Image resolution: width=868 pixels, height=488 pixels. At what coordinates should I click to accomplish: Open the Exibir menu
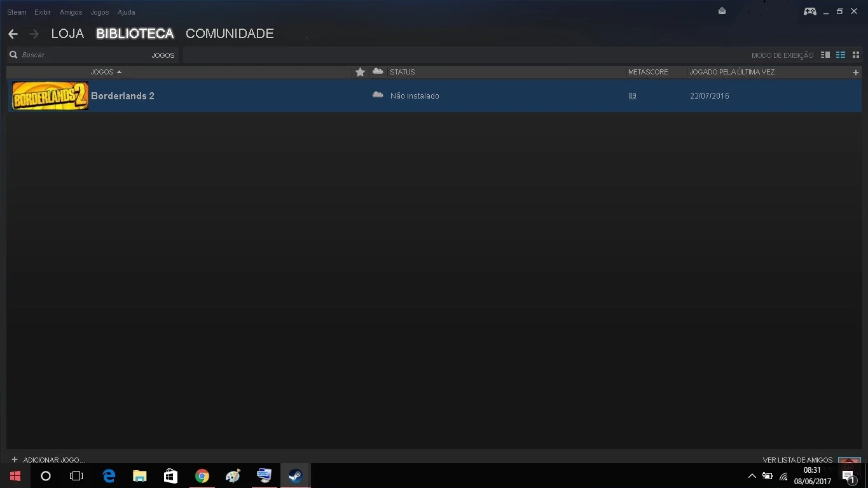point(43,12)
